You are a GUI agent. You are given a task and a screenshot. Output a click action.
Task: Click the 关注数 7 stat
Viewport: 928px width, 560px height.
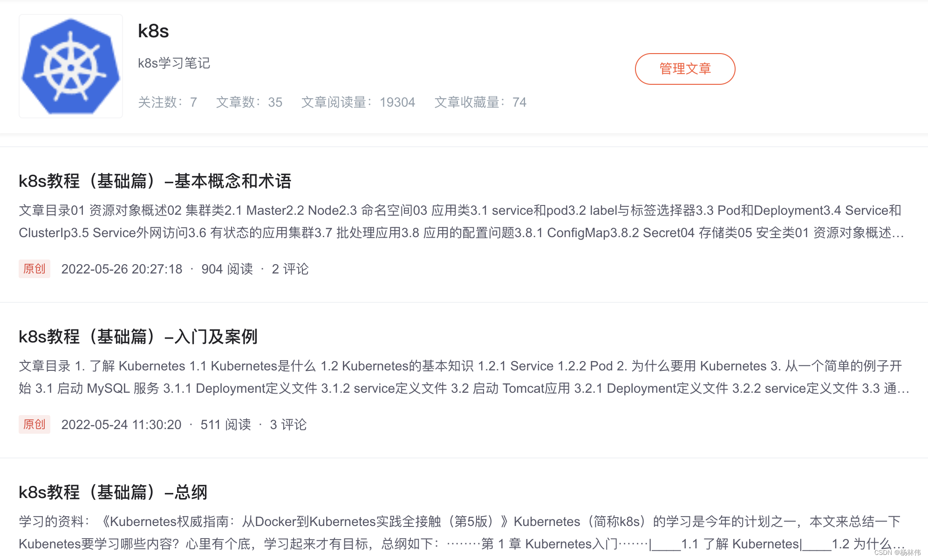click(x=167, y=102)
